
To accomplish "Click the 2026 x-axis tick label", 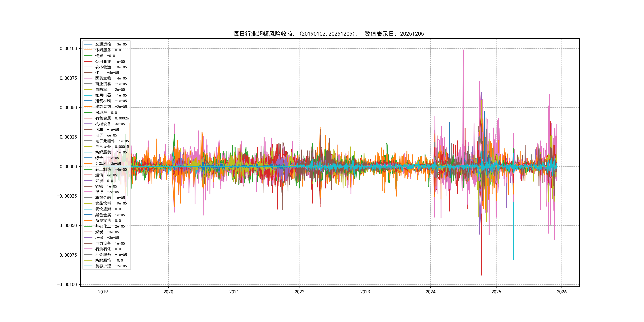I will tap(562, 292).
